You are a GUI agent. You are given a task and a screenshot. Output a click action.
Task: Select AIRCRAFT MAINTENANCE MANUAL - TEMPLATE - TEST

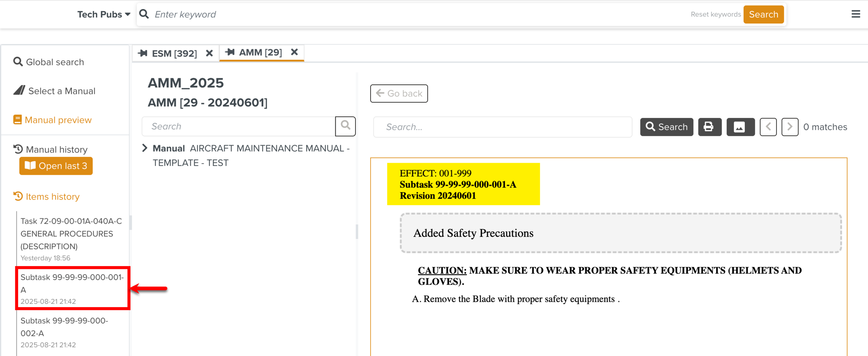pos(251,155)
